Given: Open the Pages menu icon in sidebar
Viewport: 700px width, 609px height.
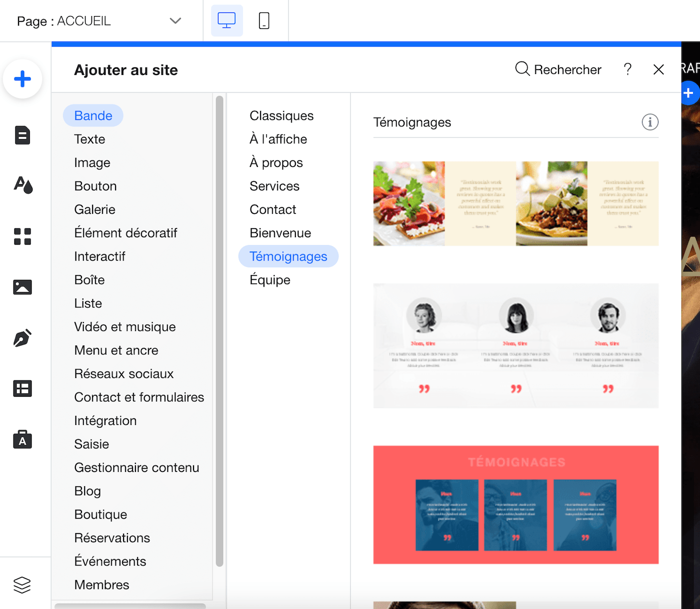Looking at the screenshot, I should tap(22, 135).
